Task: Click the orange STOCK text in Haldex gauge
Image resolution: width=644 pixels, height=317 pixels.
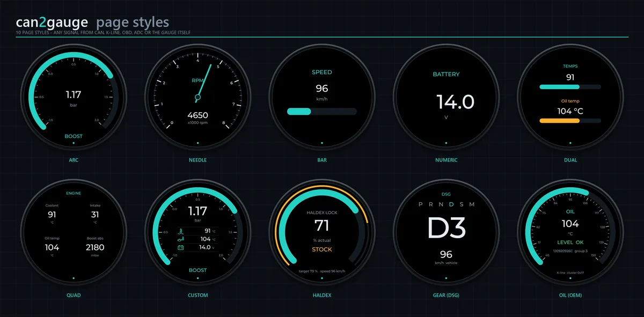Action: point(322,249)
